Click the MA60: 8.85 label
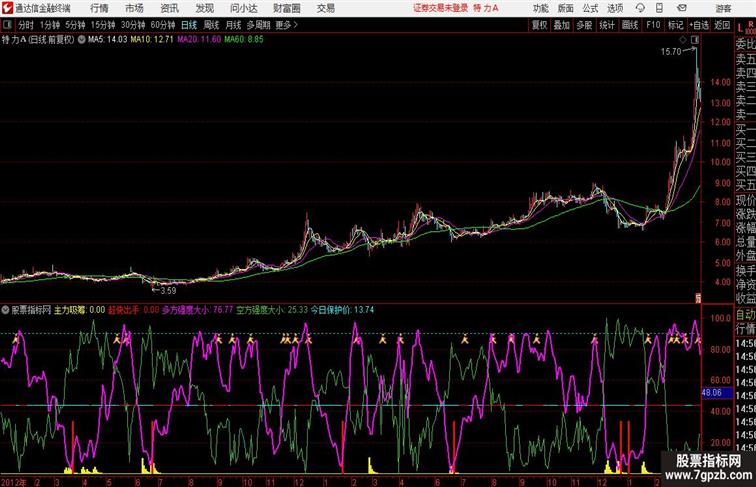 (244, 40)
